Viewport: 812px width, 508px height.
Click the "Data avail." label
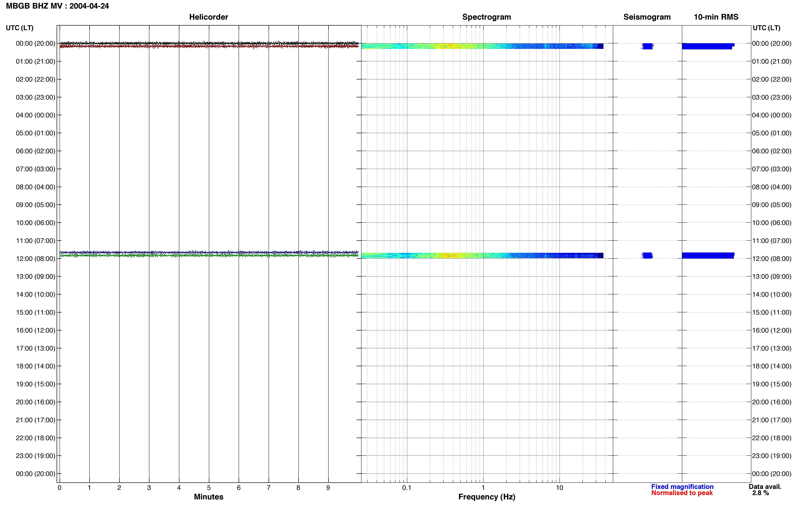(x=765, y=486)
